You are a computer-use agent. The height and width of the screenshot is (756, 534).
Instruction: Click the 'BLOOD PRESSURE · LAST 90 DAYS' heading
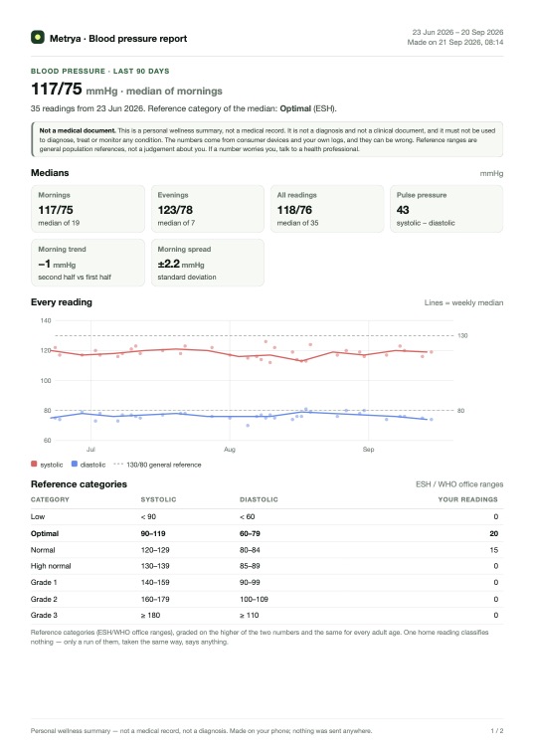pos(99,71)
